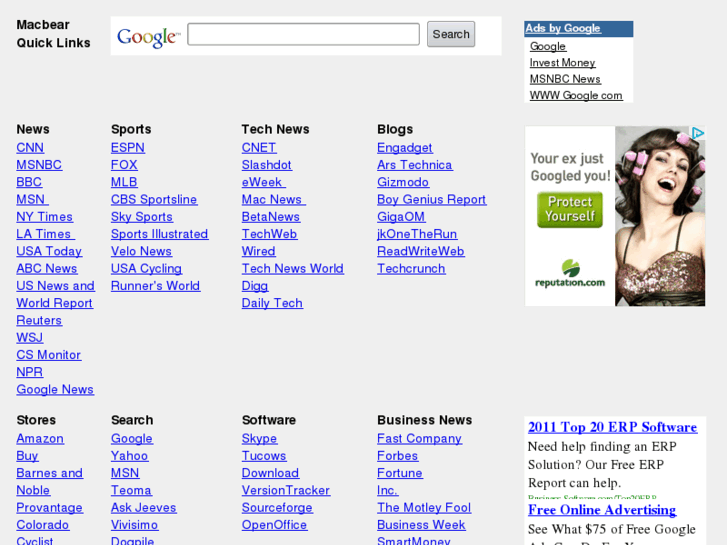Screen dimensions: 727x545
Task: Open the ReadWriteWeb link
Action: [x=421, y=251]
